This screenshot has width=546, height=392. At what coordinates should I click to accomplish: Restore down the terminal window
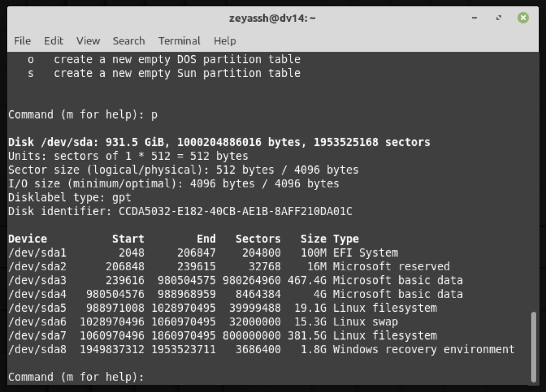(x=498, y=18)
